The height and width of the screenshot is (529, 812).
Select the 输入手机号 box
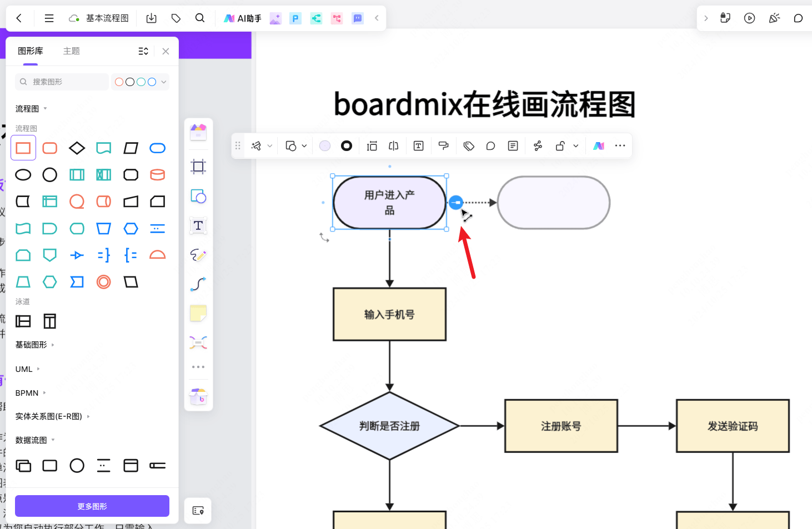pyautogui.click(x=389, y=314)
